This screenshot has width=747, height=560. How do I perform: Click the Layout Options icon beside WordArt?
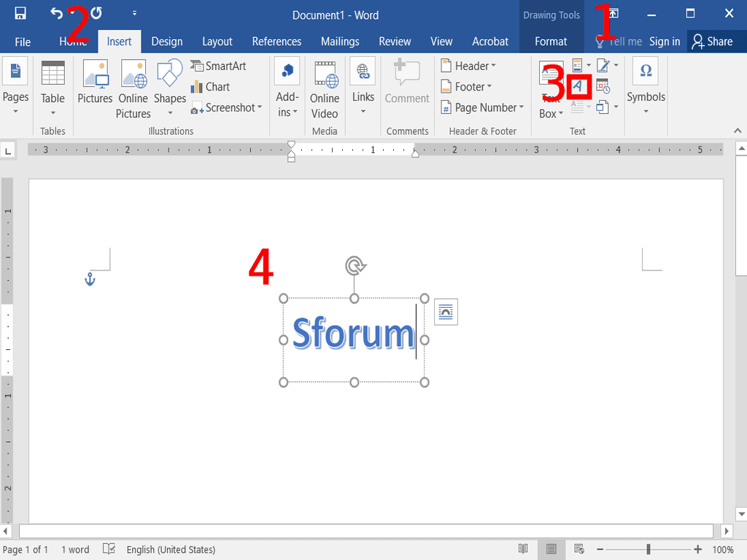click(x=446, y=312)
